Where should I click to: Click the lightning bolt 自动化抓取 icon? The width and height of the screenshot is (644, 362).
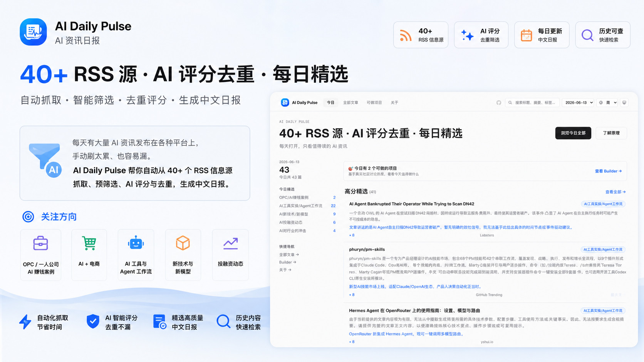tap(25, 322)
